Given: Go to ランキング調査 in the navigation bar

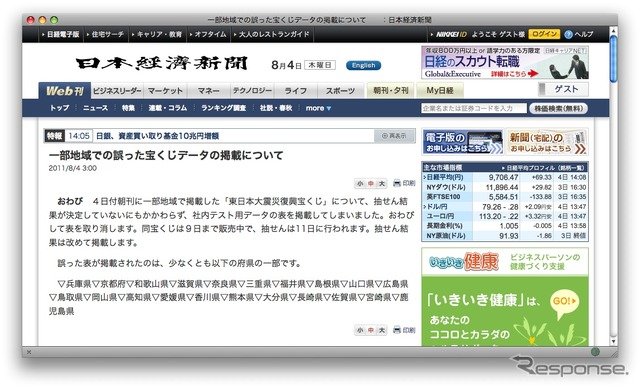Looking at the screenshot, I should pyautogui.click(x=223, y=108).
